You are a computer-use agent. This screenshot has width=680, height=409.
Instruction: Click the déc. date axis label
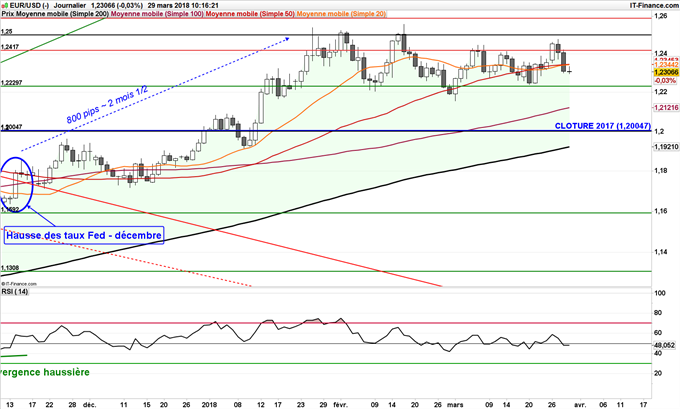pyautogui.click(x=90, y=405)
